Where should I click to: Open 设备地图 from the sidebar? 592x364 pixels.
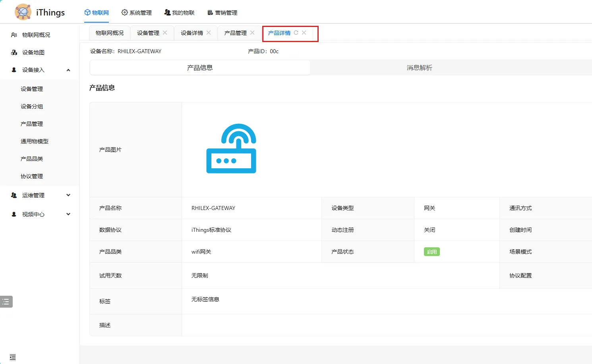click(x=33, y=52)
